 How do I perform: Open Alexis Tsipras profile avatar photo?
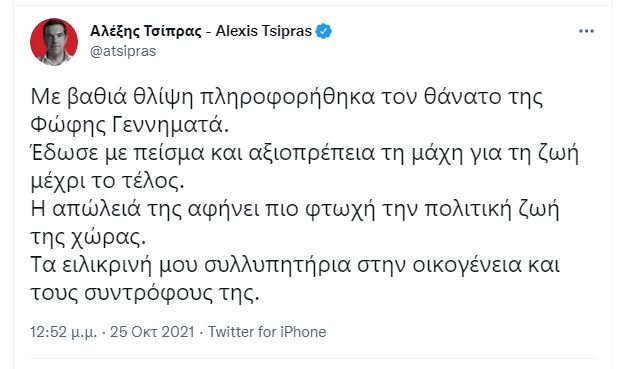(54, 41)
